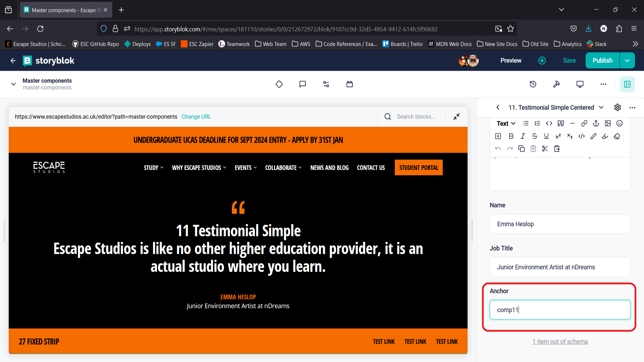Collapse the preview with shrink arrows
Viewport: 644px width, 362px height.
pyautogui.click(x=457, y=117)
